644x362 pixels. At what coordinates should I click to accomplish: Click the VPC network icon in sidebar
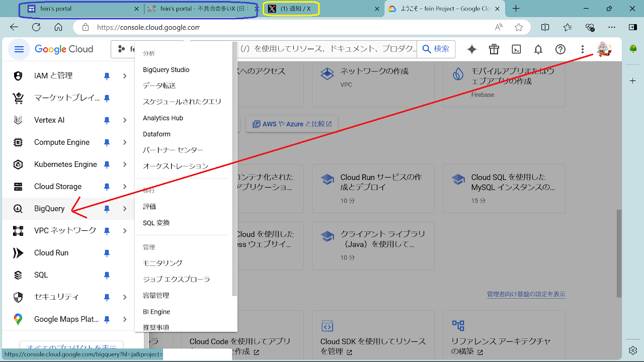tap(18, 231)
